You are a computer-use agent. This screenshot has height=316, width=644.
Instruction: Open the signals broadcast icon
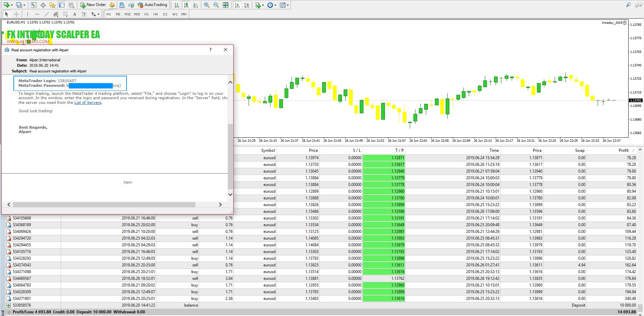131,5
